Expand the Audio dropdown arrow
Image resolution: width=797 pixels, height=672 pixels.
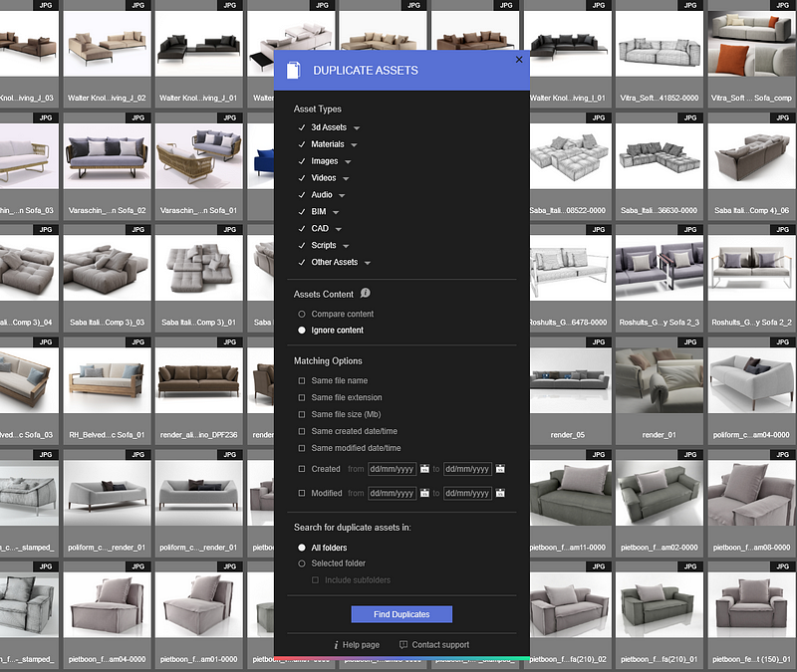pyautogui.click(x=342, y=195)
